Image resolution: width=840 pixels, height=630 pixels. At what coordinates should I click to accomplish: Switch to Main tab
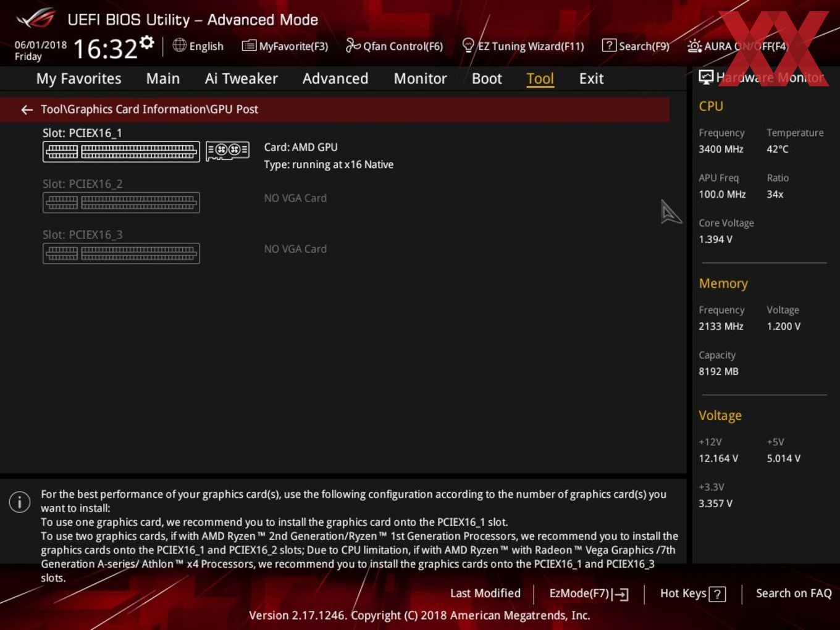tap(163, 78)
